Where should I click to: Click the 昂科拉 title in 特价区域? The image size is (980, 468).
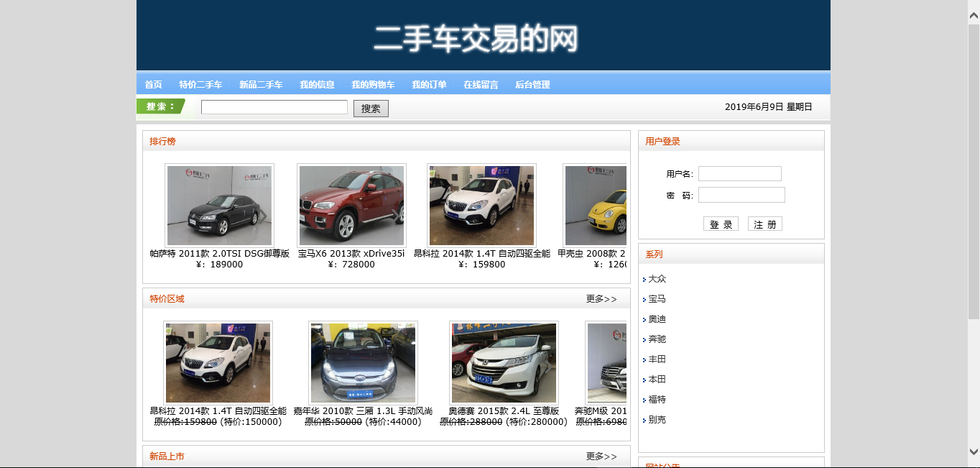click(x=218, y=411)
